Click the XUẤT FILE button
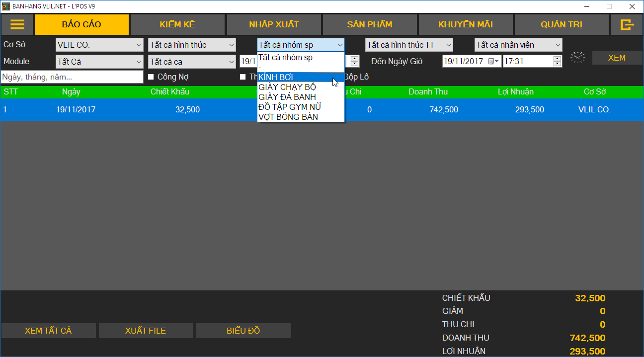Viewport: 644px width, 357px height. (x=146, y=331)
